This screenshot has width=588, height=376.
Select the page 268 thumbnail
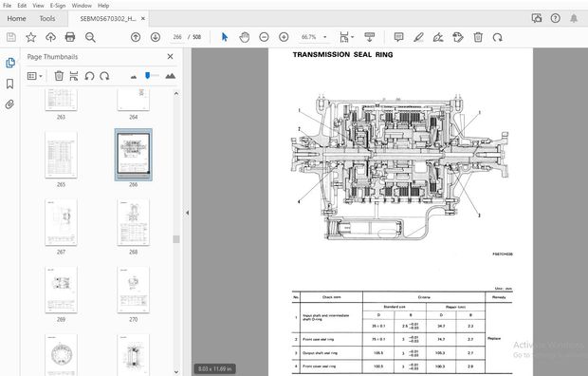(133, 222)
